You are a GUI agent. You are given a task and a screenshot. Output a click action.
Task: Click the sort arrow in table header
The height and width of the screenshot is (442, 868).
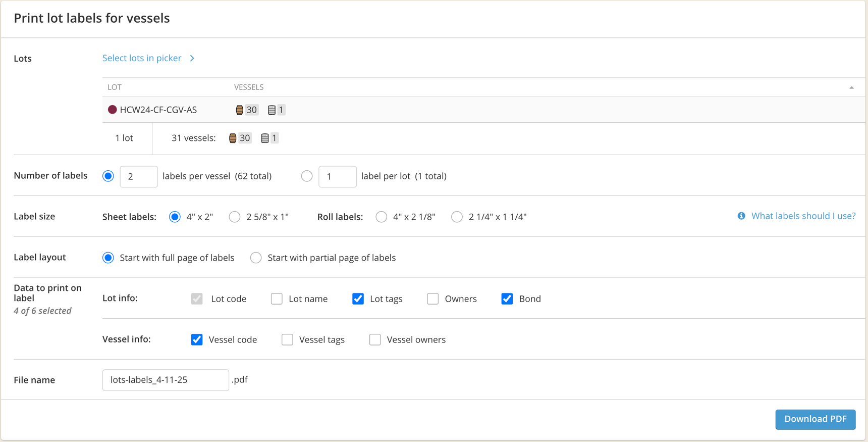pyautogui.click(x=851, y=88)
